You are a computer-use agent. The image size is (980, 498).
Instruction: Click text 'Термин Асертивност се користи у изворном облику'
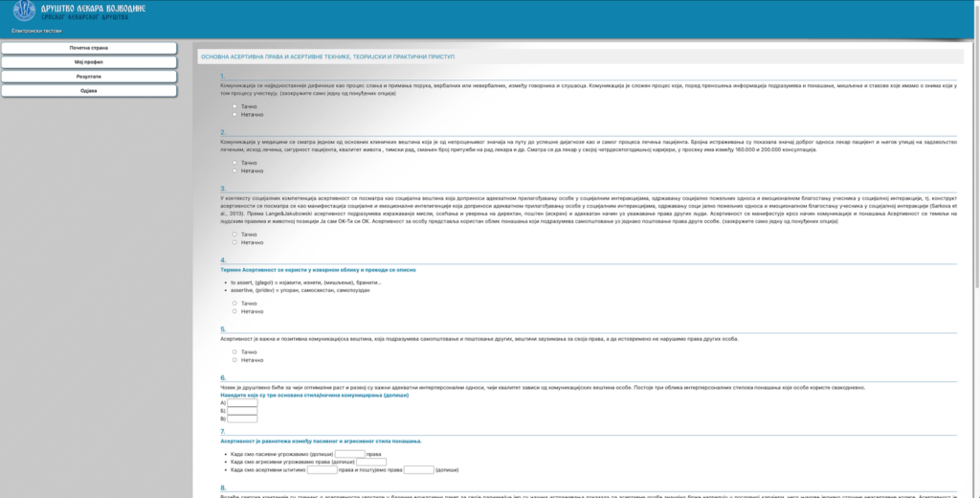coord(318,270)
